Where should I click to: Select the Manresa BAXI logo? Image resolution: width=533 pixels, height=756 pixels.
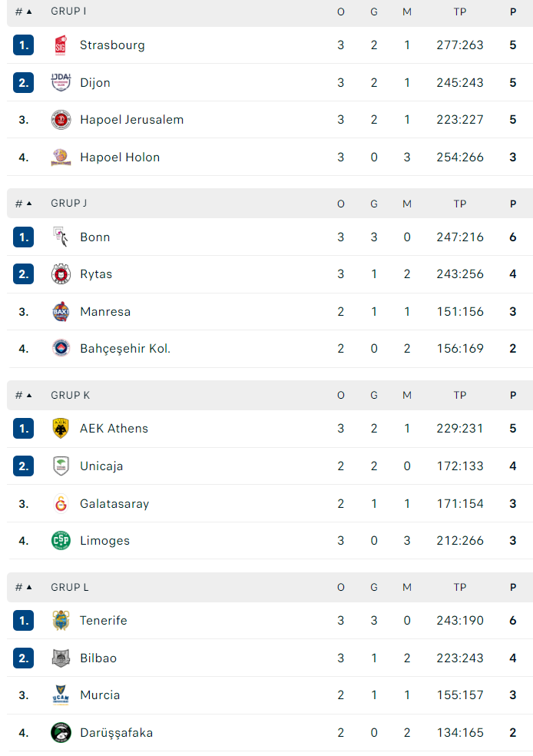point(61,311)
